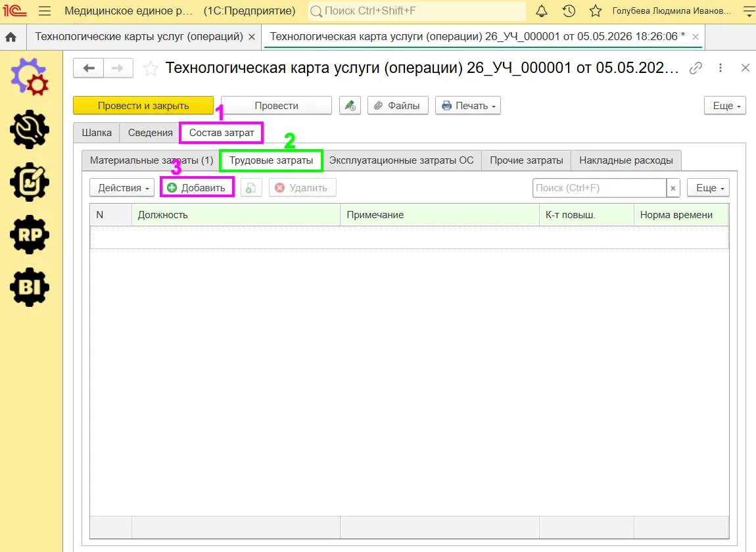Open the Файлы button

[398, 106]
